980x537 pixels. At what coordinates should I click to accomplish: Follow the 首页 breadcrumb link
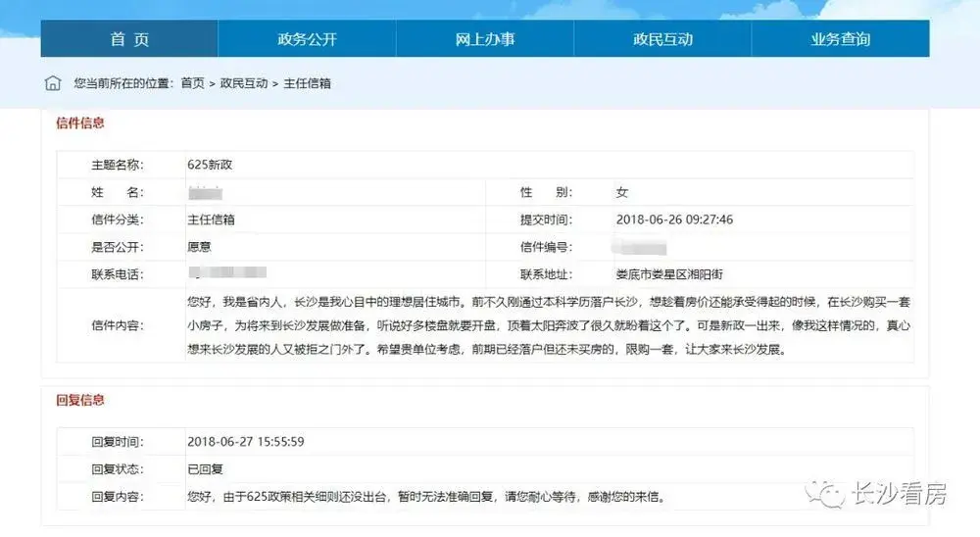pos(192,83)
